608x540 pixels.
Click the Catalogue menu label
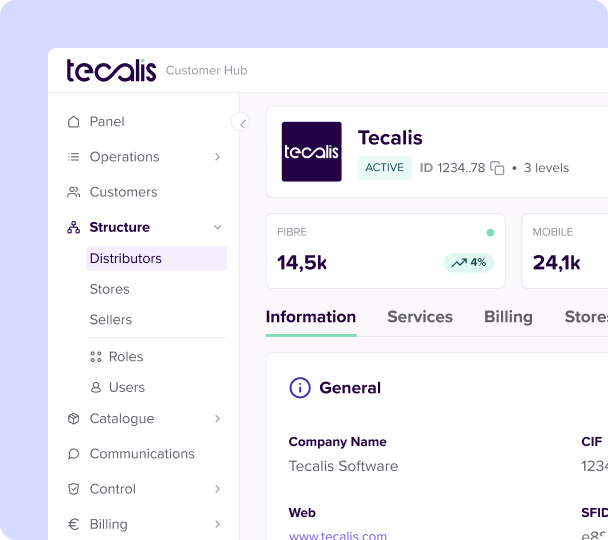122,419
